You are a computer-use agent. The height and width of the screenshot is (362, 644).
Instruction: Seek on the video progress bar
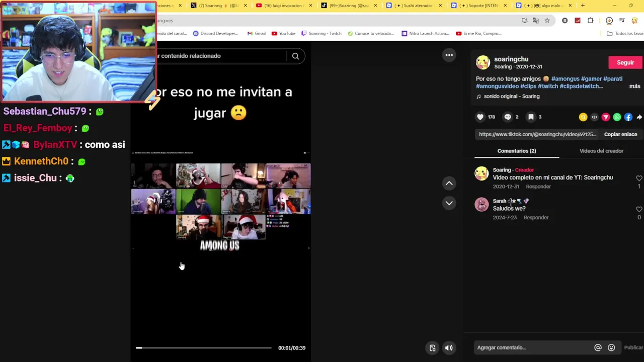point(203,348)
